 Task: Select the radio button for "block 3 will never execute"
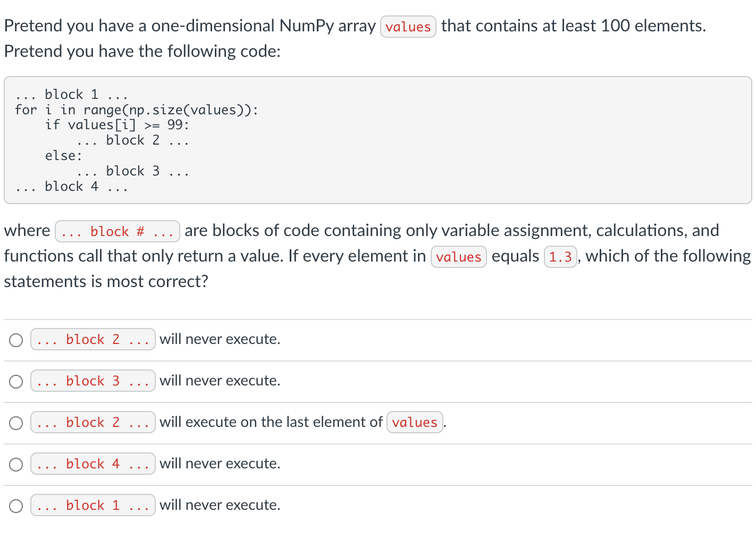[16, 381]
